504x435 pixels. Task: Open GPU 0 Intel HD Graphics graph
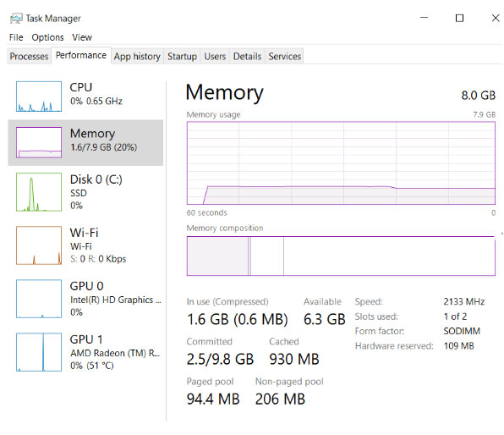tap(39, 299)
